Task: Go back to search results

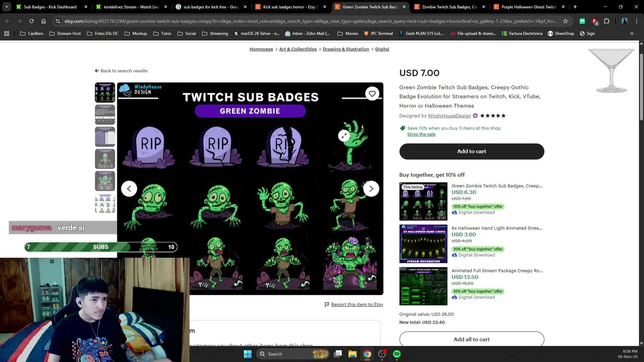Action: pos(121,71)
